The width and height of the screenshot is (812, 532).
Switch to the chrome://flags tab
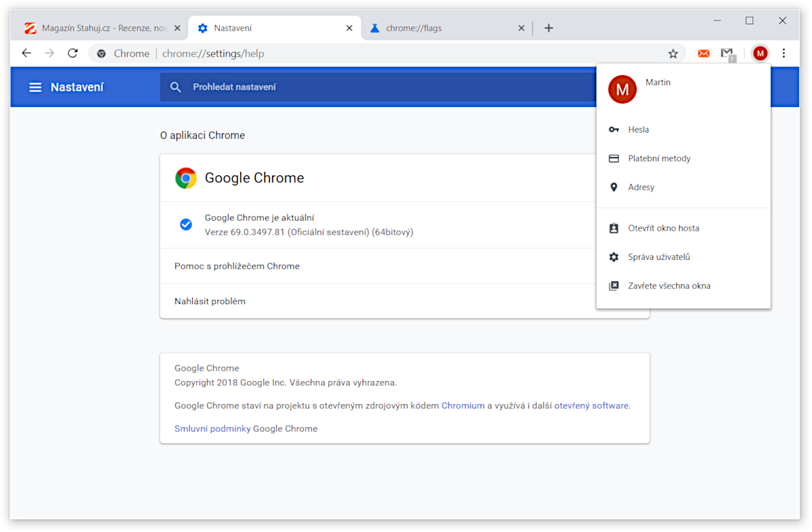447,28
